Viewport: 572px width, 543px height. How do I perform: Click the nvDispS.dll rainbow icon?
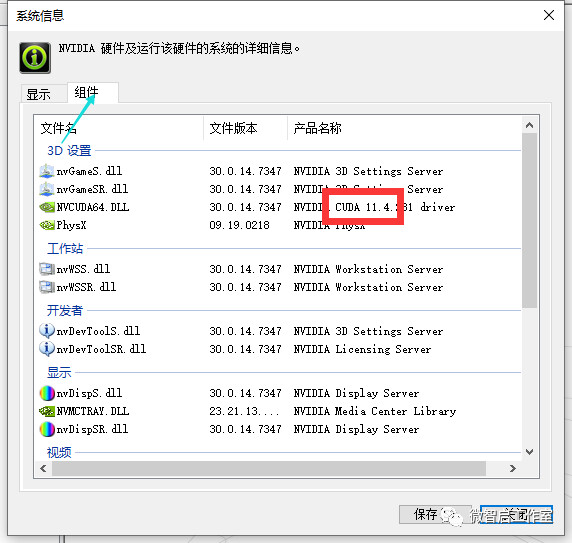pyautogui.click(x=47, y=393)
